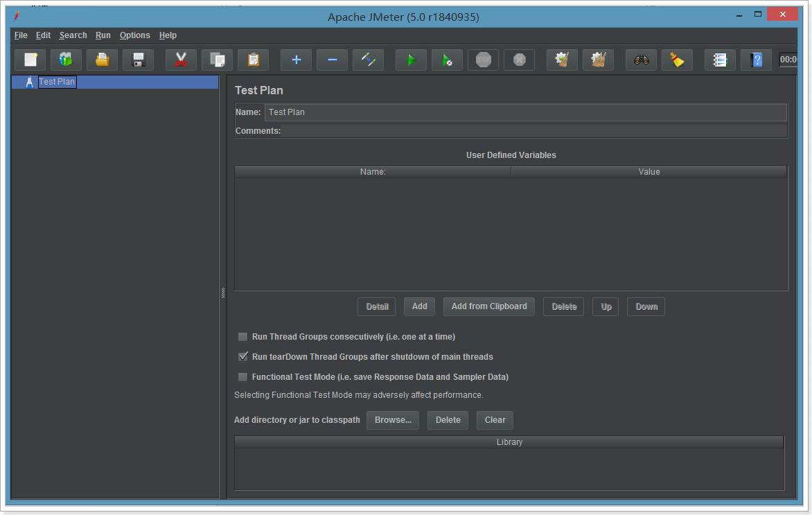This screenshot has height=515, width=812.
Task: Click Start no pauses icon
Action: click(x=448, y=60)
